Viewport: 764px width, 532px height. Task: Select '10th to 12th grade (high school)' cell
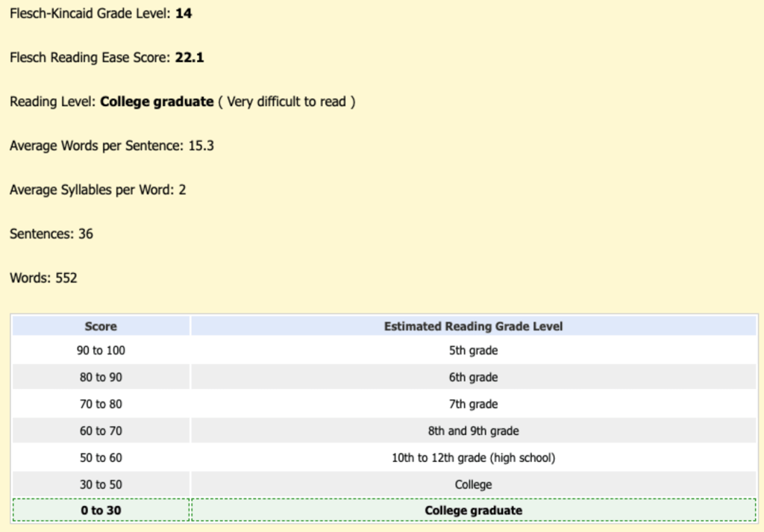click(474, 457)
